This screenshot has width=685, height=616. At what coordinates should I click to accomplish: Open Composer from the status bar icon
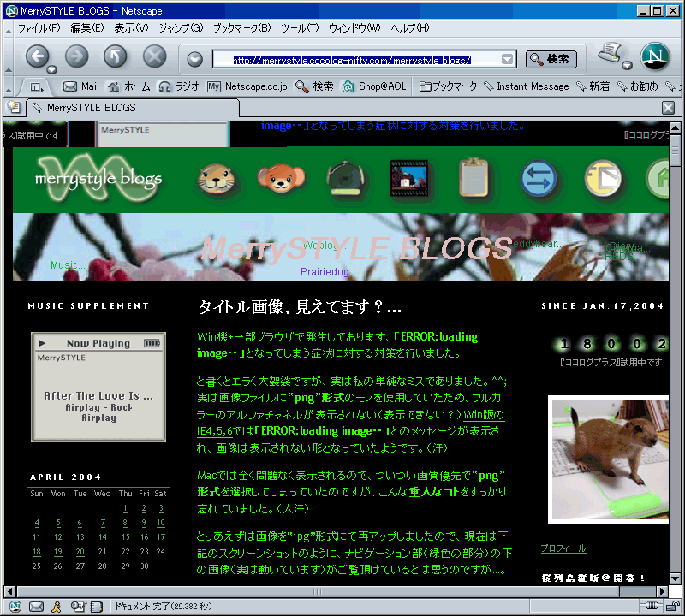tap(78, 606)
